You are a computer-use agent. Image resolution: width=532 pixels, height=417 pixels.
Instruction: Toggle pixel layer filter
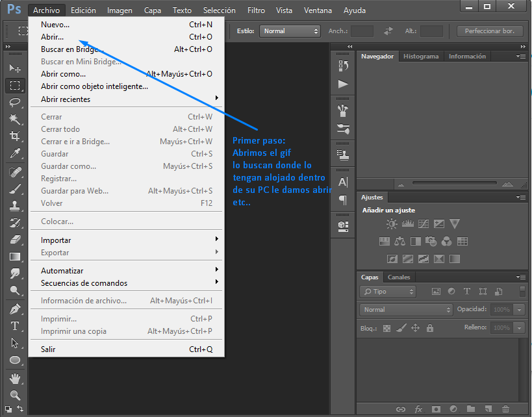(436, 292)
